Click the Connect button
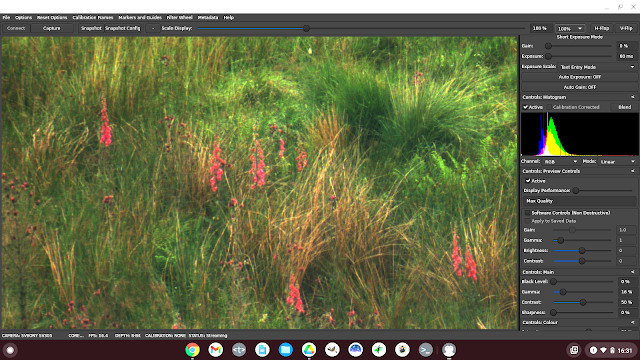This screenshot has height=360, width=640. point(16,28)
